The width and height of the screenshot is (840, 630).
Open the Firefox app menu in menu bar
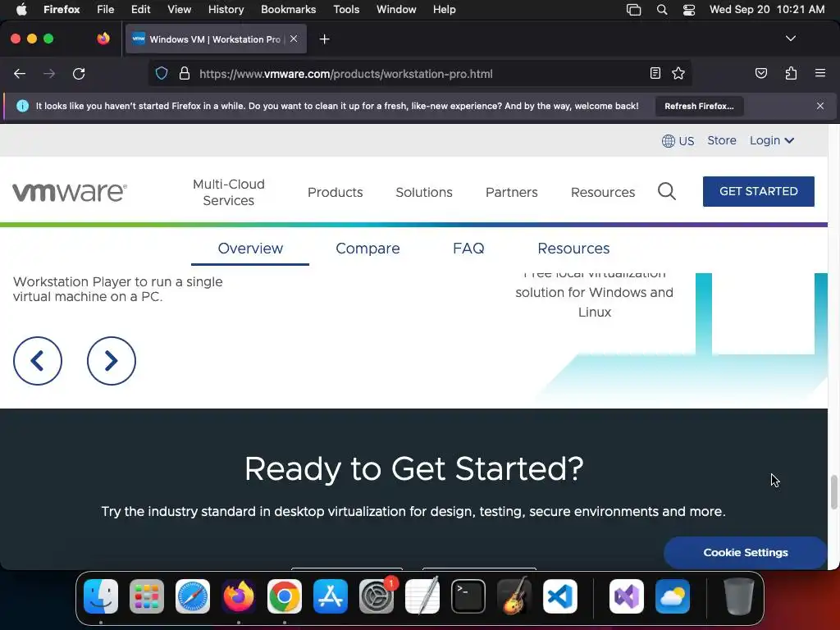pyautogui.click(x=62, y=9)
